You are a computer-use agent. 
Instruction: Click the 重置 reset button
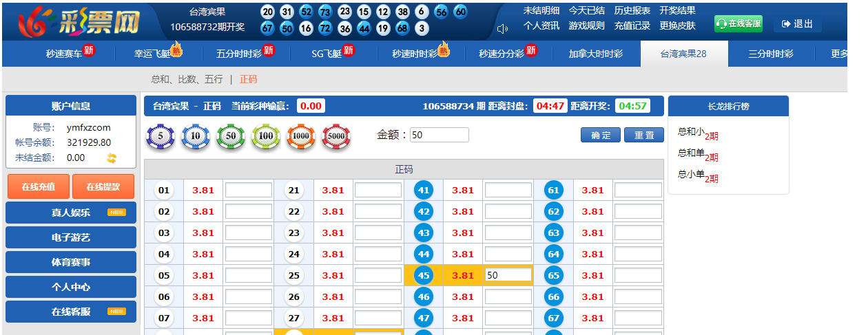click(x=643, y=135)
